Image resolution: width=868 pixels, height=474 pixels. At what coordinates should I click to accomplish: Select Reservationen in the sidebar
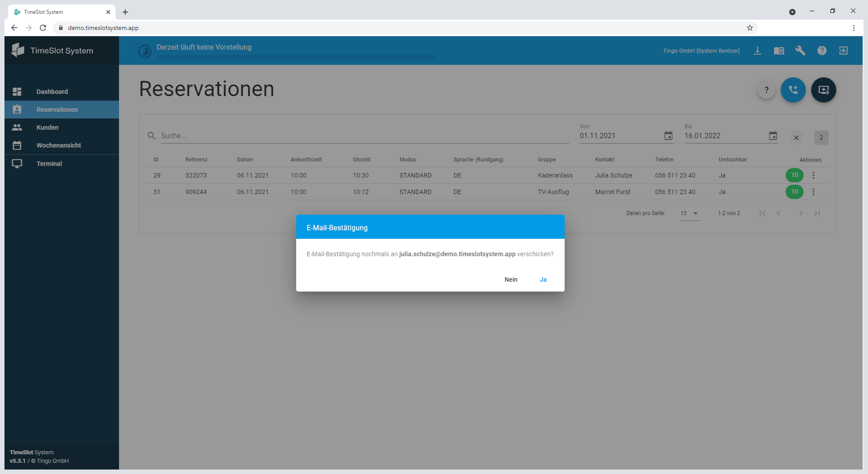[x=62, y=110]
